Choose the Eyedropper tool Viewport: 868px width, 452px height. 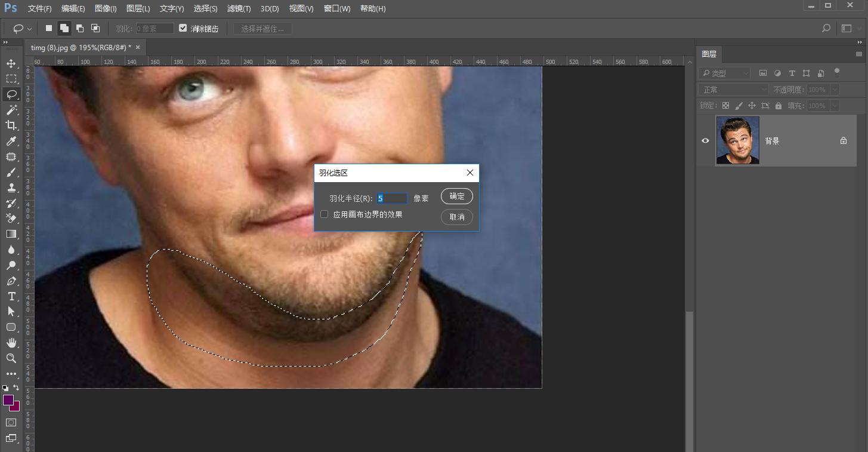(11, 141)
